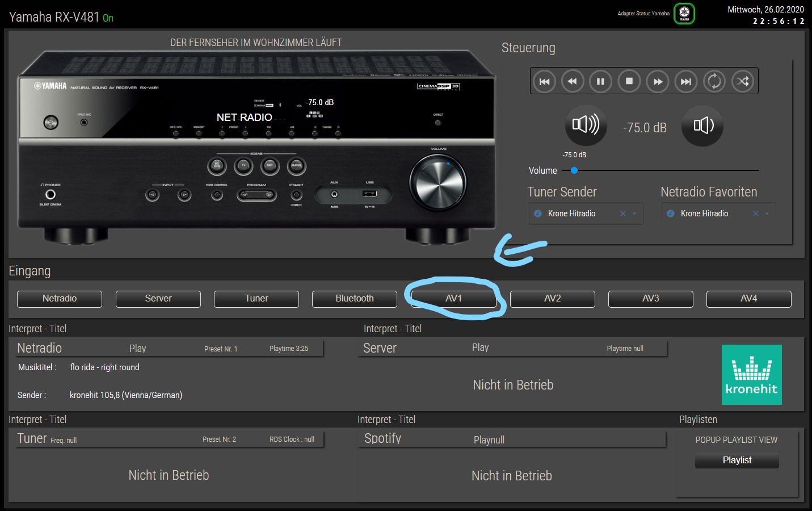Click 'Yamaha RX-V481' title text
This screenshot has width=812, height=511.
pos(54,17)
